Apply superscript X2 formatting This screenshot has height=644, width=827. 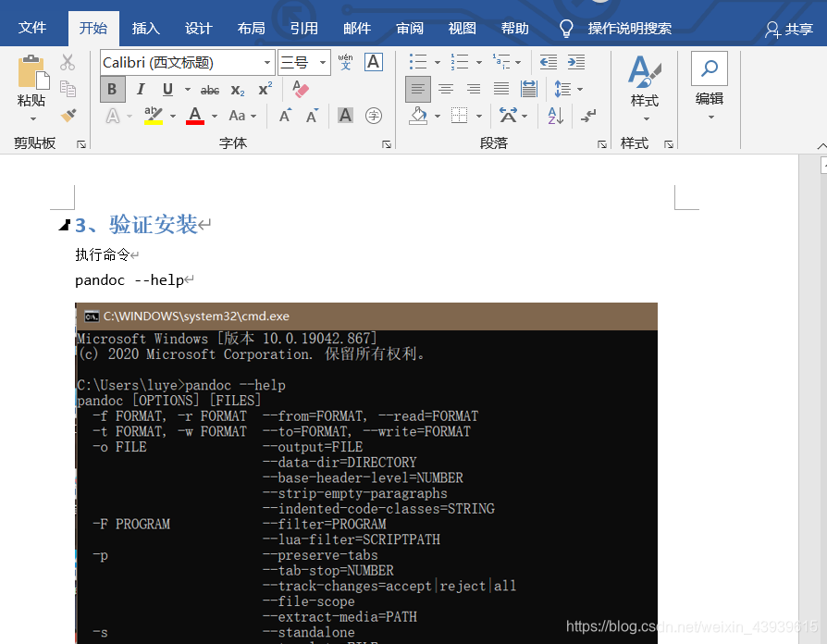(x=265, y=89)
